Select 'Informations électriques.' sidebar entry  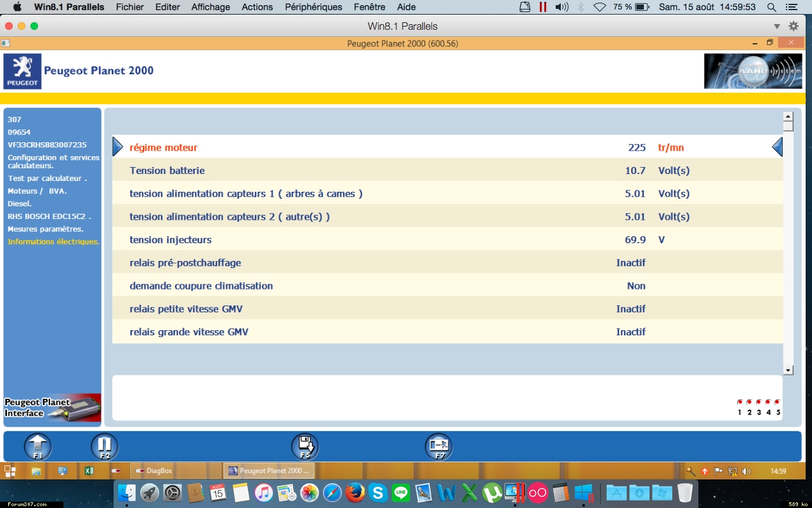(53, 242)
